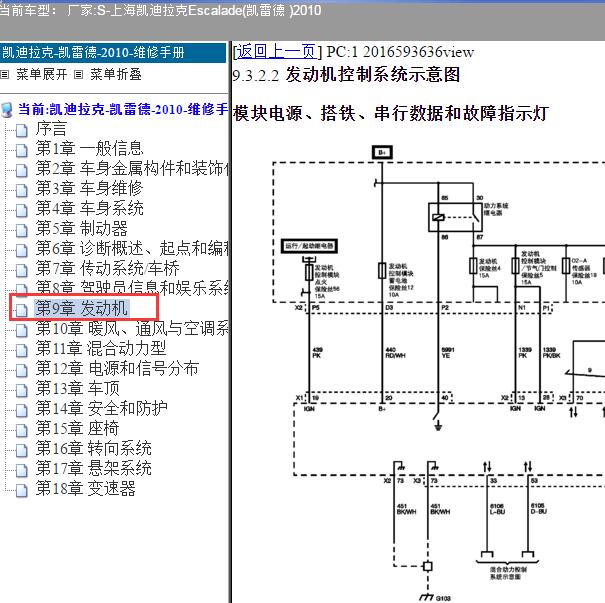
Task: Click the page icon beside 第14章
Action: (x=22, y=410)
